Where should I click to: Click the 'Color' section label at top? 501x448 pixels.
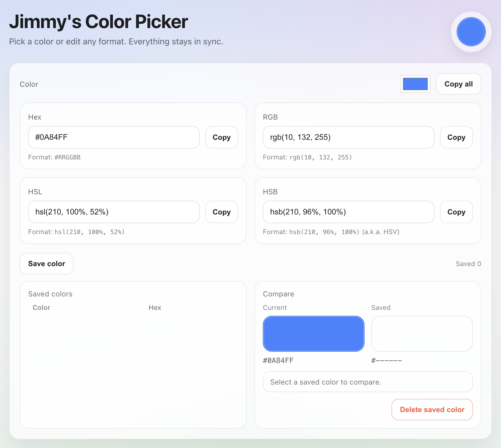pyautogui.click(x=29, y=84)
